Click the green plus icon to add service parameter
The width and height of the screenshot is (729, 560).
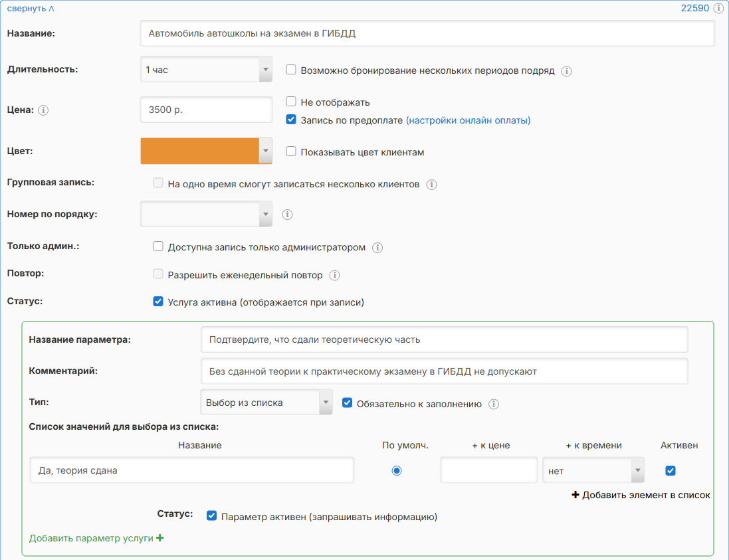coord(160,537)
